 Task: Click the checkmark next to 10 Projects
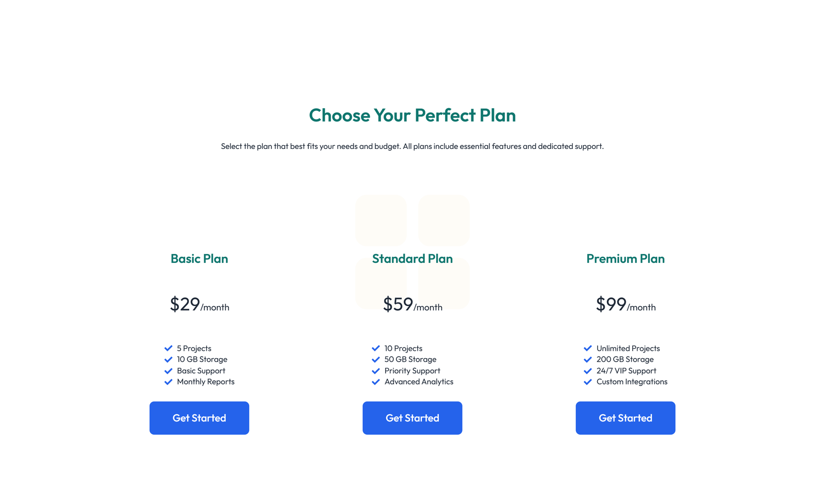tap(376, 348)
